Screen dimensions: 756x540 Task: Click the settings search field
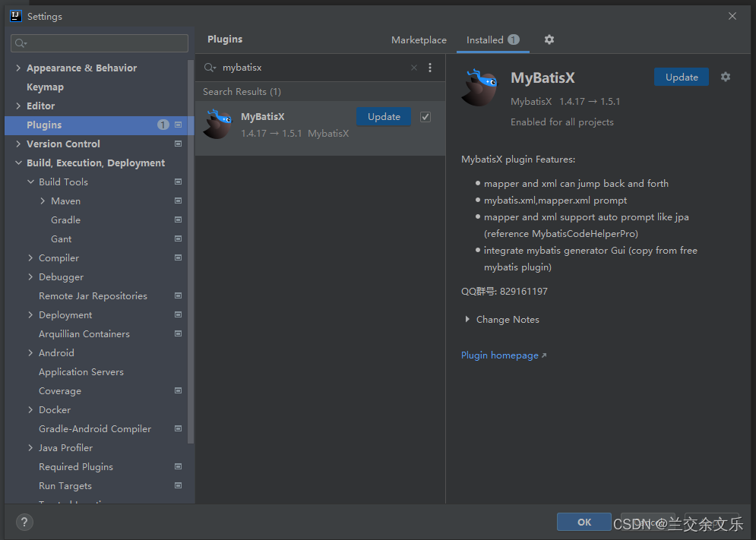click(x=100, y=43)
